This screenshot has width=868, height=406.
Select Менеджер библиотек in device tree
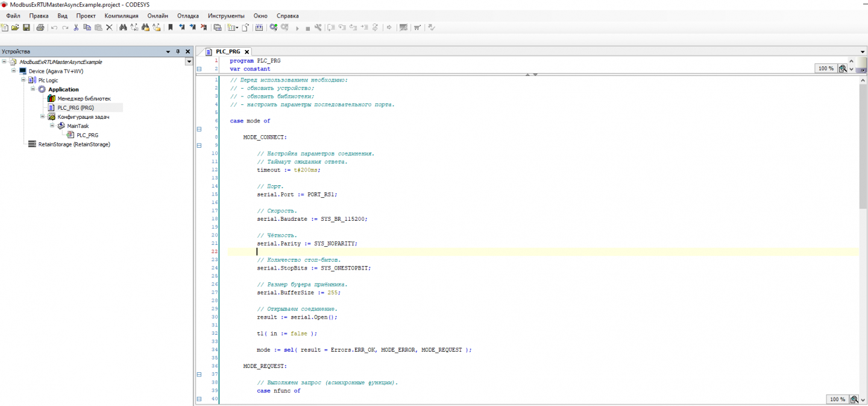pos(84,98)
